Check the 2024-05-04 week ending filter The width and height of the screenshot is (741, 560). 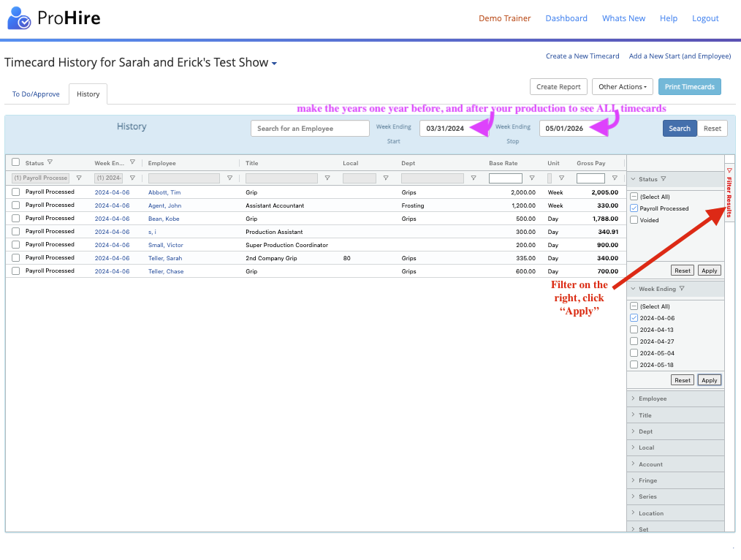pyautogui.click(x=634, y=353)
